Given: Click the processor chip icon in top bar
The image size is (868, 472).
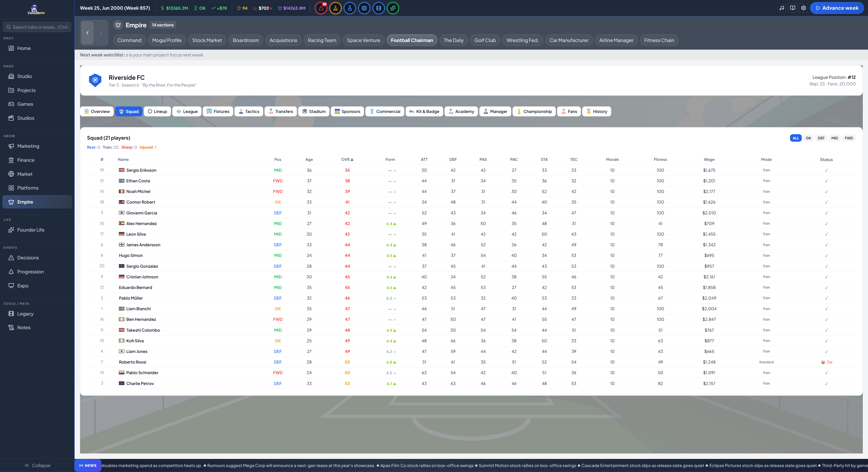Looking at the screenshot, I should coord(364,8).
